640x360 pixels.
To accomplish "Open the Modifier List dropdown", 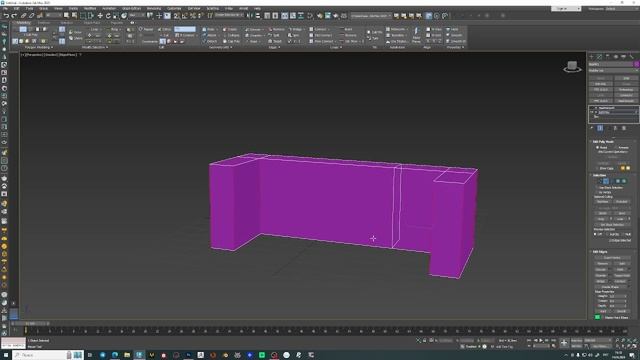I will (x=613, y=71).
